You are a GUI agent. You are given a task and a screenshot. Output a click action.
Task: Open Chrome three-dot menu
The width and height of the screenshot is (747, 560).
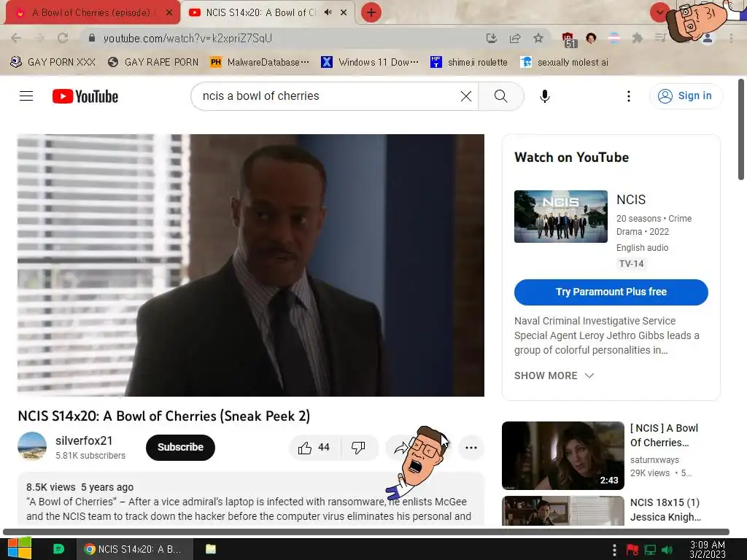tap(731, 38)
